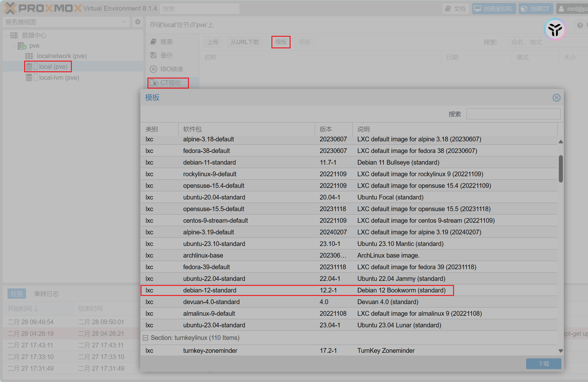Select the debian-11-standard template row
The height and width of the screenshot is (382, 588).
coord(349,162)
